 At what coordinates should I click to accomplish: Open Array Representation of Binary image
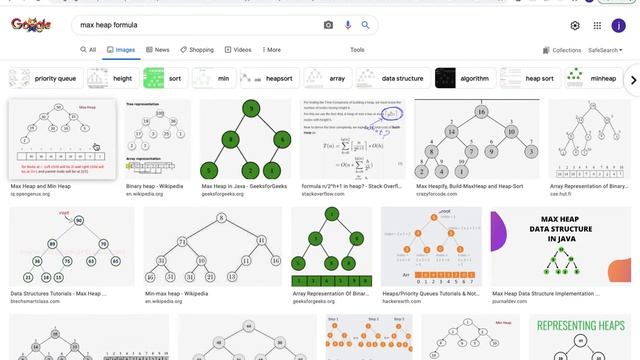[x=589, y=139]
